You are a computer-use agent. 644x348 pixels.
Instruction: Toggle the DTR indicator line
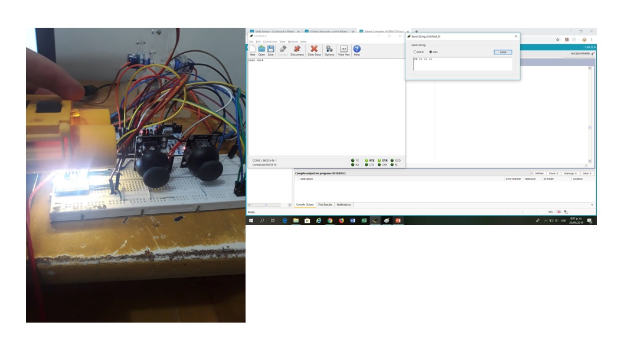pyautogui.click(x=380, y=160)
